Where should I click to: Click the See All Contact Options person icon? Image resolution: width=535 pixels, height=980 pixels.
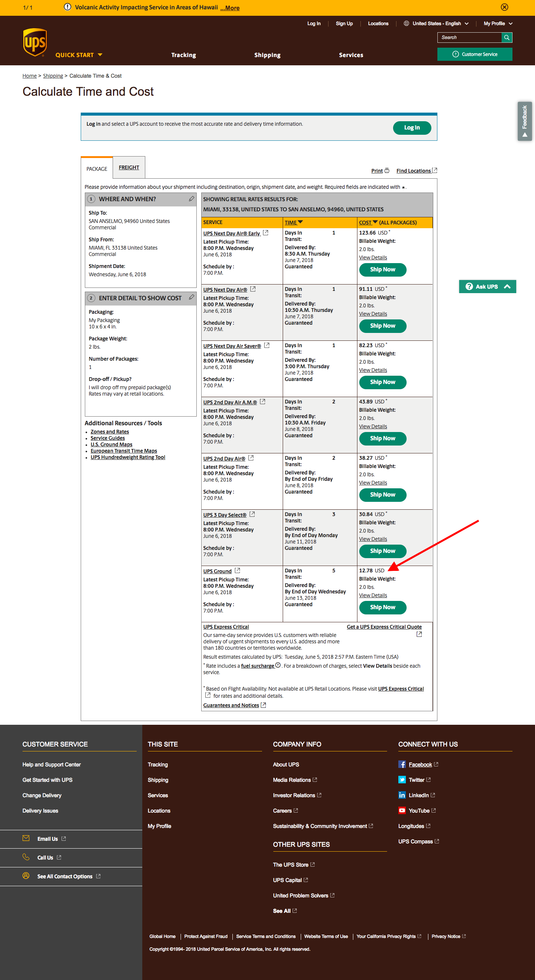[x=26, y=875]
